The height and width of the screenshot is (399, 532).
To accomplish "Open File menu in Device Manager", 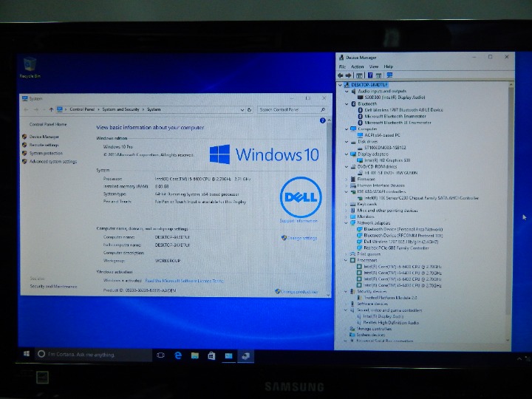I will 342,66.
